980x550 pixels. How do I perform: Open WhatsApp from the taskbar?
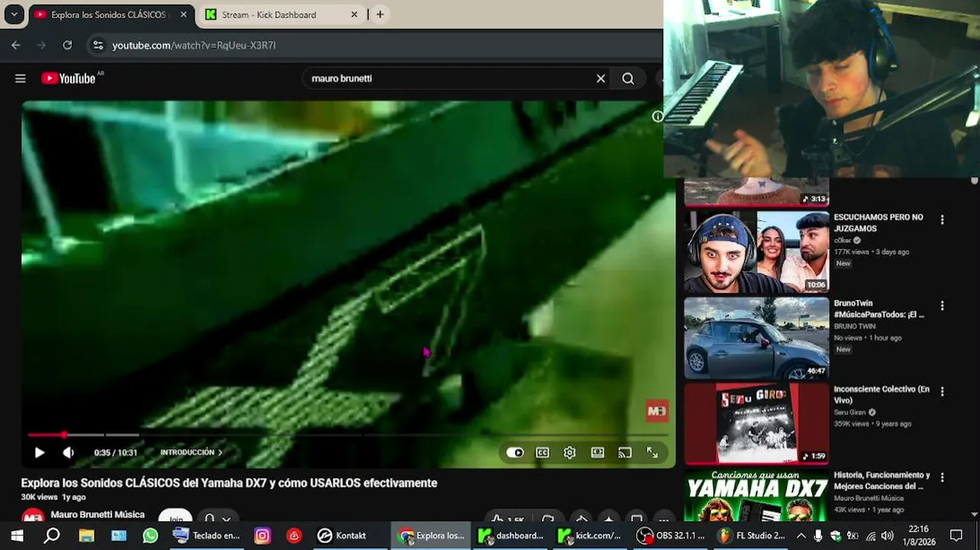click(x=150, y=535)
